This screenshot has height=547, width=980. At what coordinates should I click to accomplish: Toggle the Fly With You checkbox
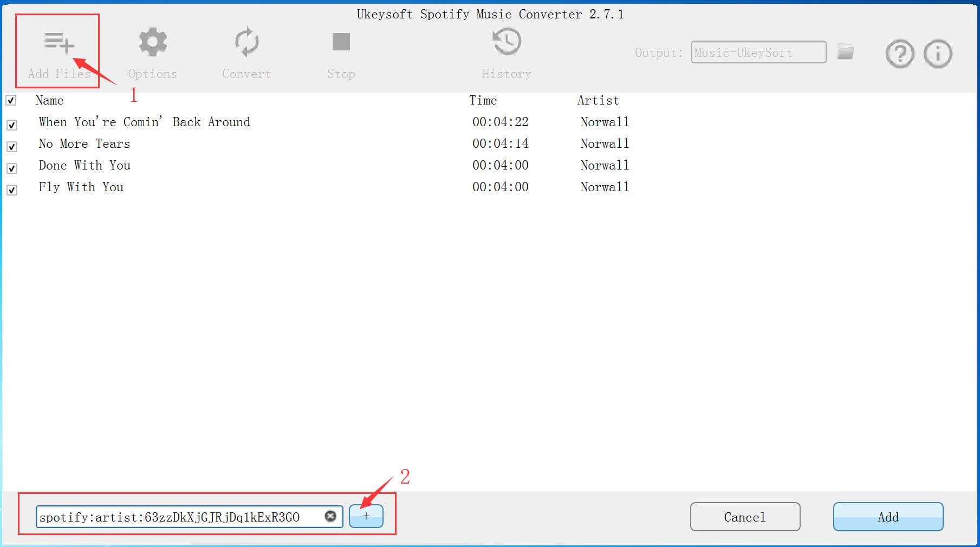(x=12, y=190)
